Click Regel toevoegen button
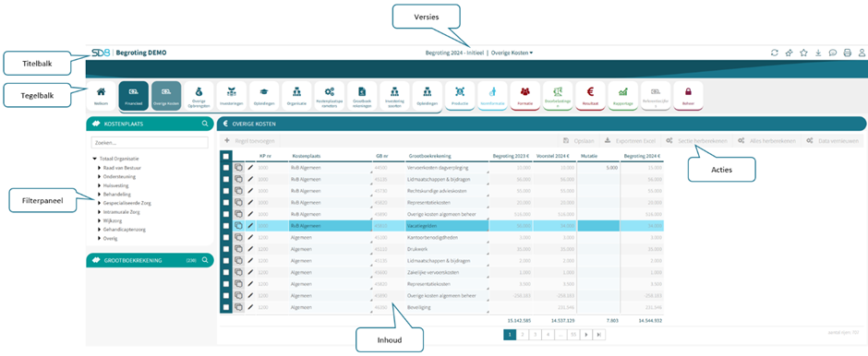 pos(249,141)
